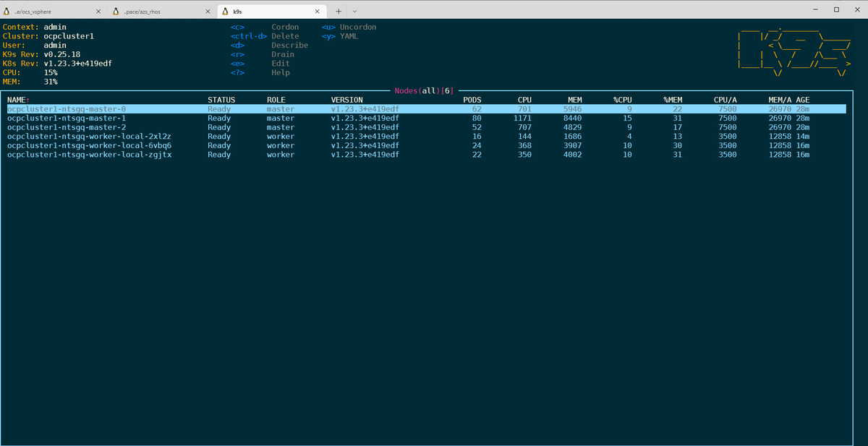Switch to the ocs_vsphere terminal tab
Image resolution: width=868 pixels, height=446 pixels.
click(x=52, y=11)
